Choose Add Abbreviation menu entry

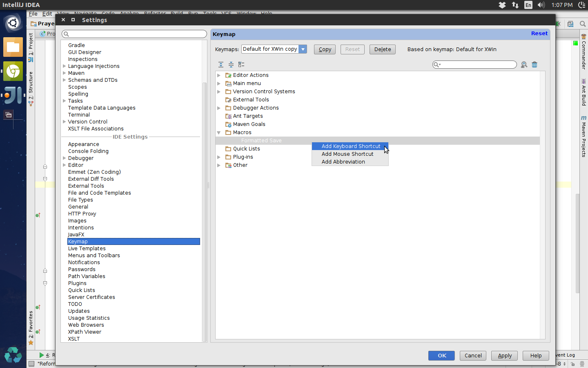point(350,162)
